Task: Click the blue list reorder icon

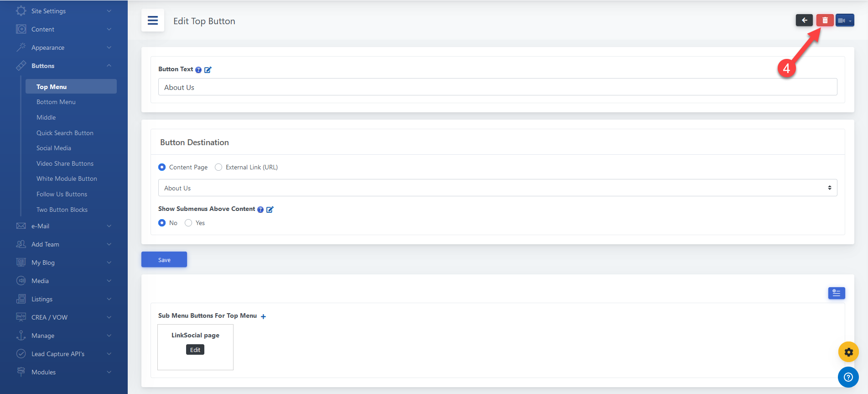Action: (x=837, y=293)
